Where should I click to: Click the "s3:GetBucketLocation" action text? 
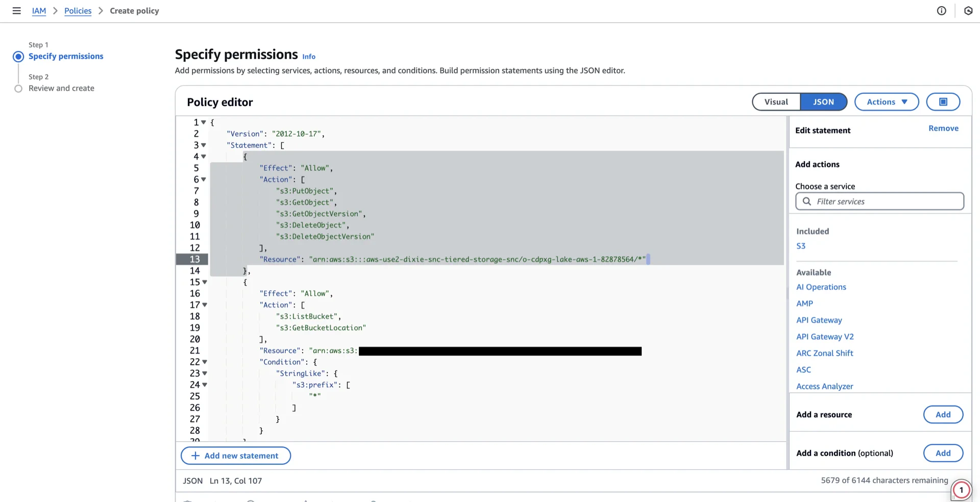coord(321,328)
